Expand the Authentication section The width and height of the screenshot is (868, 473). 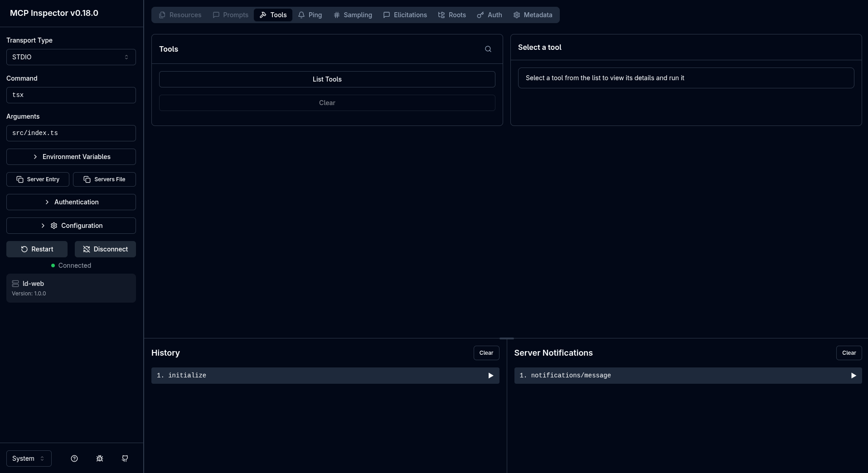(71, 202)
